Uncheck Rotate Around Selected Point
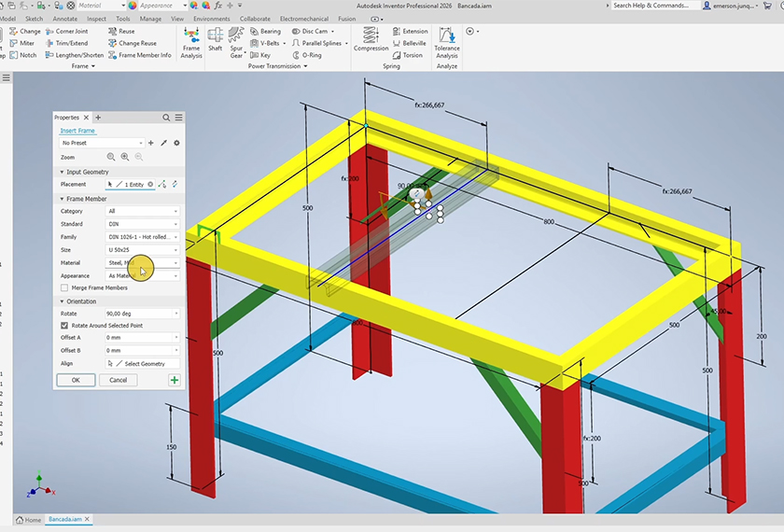784x532 pixels. point(64,326)
